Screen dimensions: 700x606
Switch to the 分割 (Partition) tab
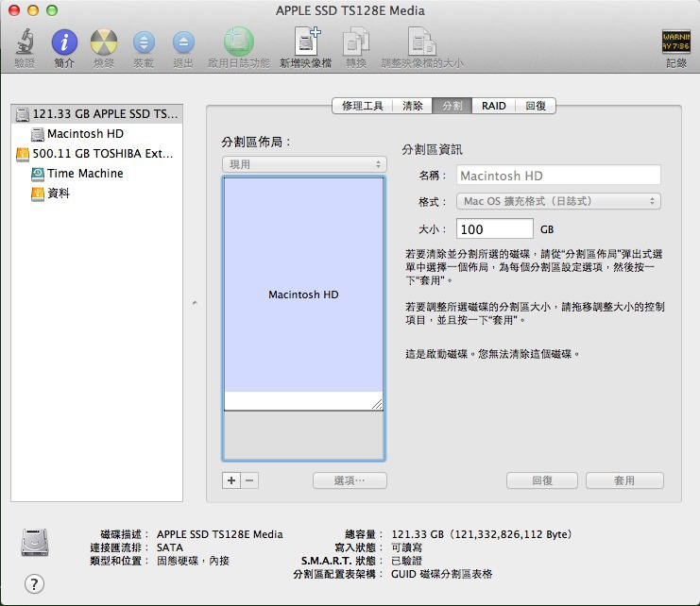pyautogui.click(x=452, y=106)
